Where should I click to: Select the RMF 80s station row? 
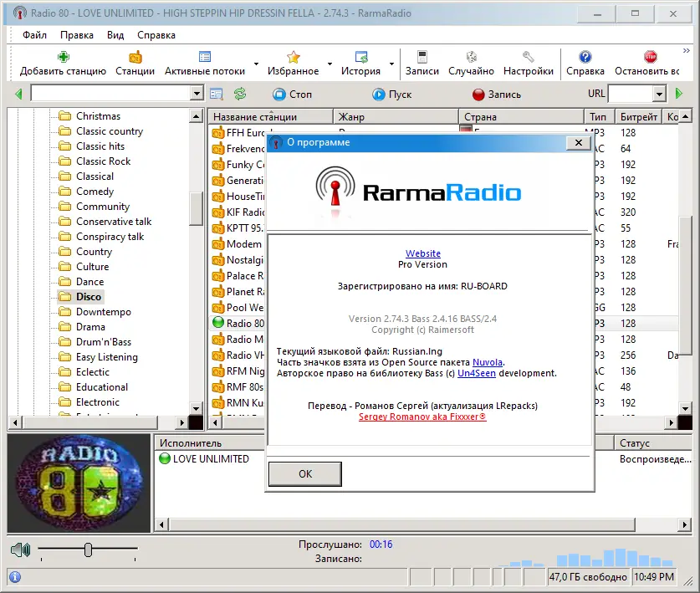(x=238, y=386)
